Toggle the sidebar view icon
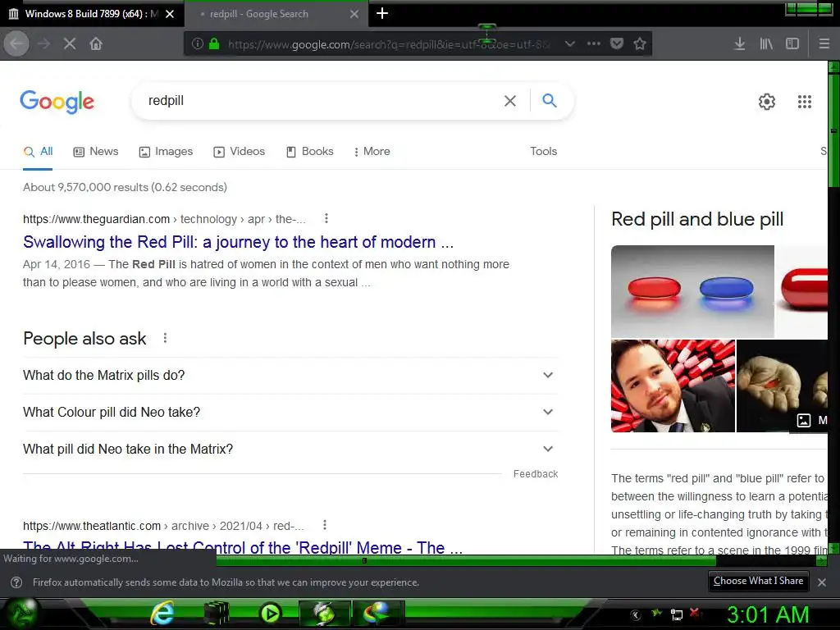This screenshot has height=630, width=840. click(792, 43)
